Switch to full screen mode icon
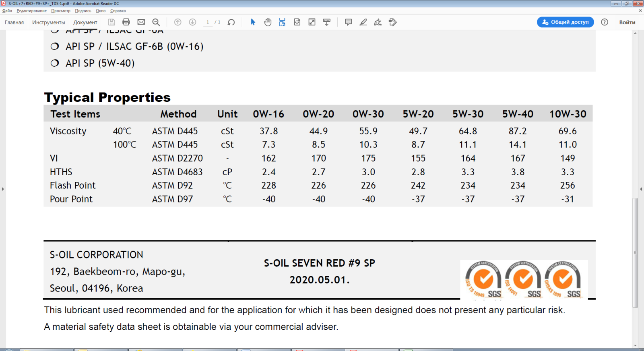The width and height of the screenshot is (644, 351). [312, 22]
